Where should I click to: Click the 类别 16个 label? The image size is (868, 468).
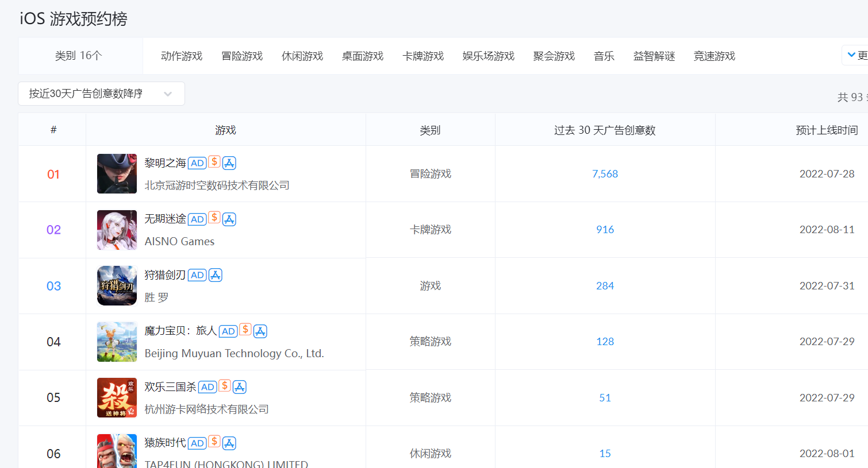point(78,56)
